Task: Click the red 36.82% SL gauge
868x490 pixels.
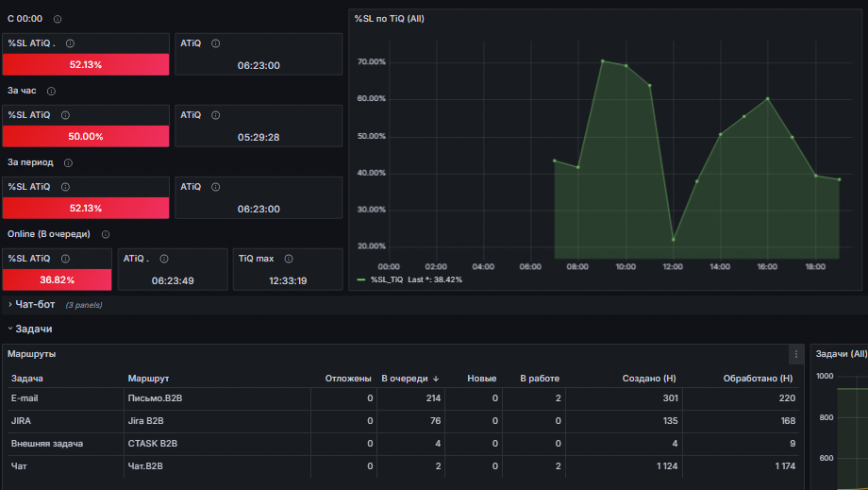Action: coord(57,279)
